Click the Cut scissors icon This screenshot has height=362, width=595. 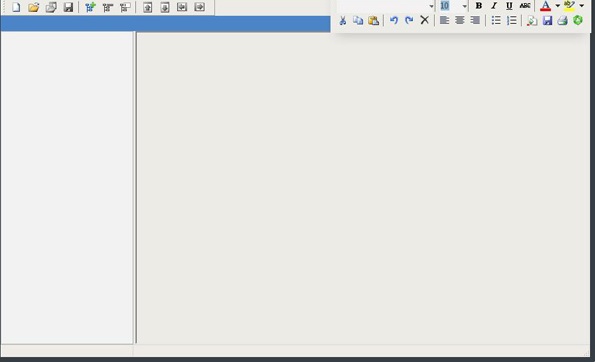click(342, 20)
